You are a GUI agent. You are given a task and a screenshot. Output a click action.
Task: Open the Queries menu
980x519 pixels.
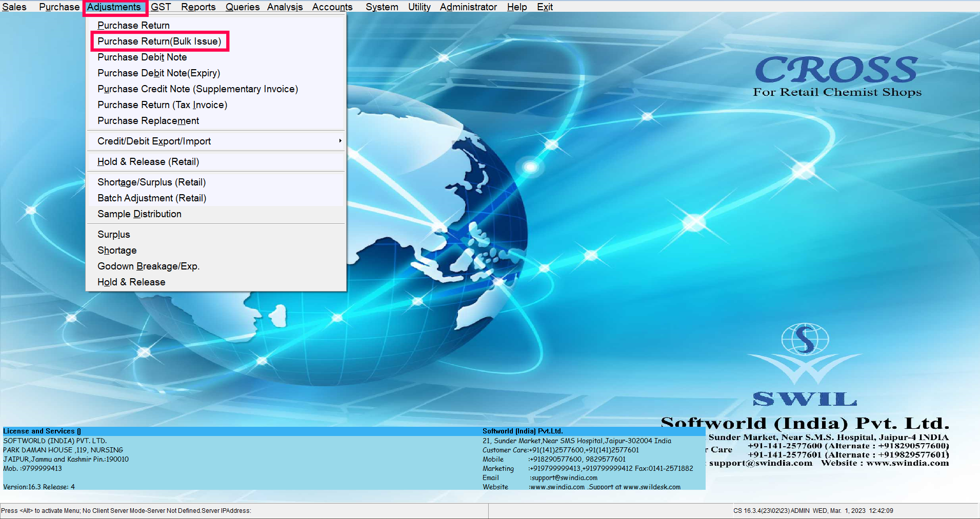coord(243,7)
